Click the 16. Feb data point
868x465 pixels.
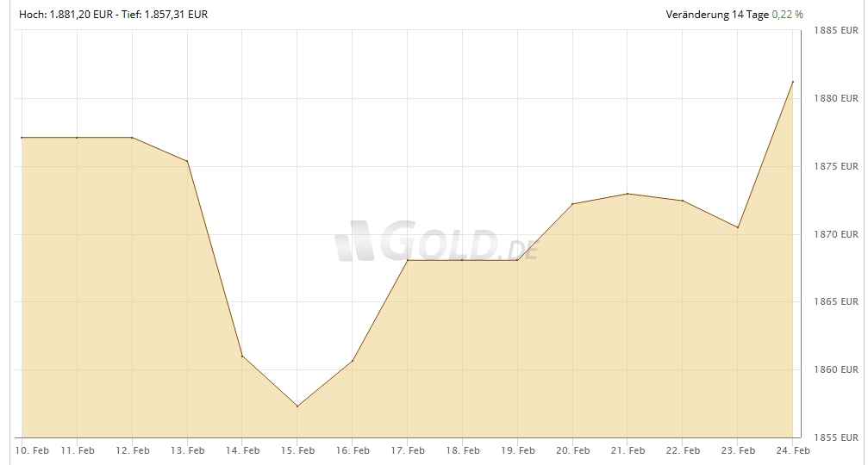353,360
